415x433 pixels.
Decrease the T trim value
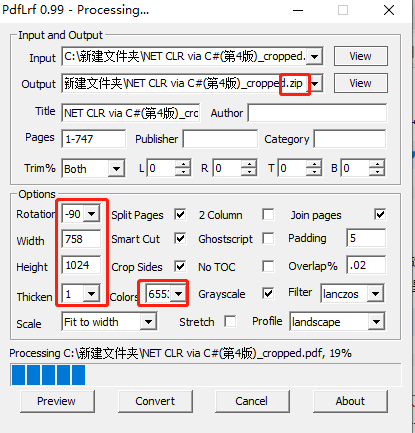314,172
